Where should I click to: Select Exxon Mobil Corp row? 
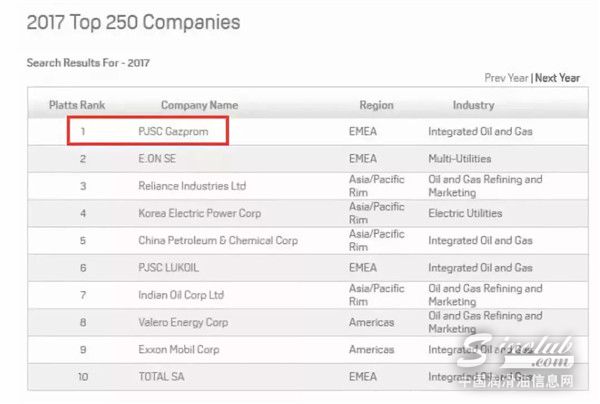[x=181, y=350]
